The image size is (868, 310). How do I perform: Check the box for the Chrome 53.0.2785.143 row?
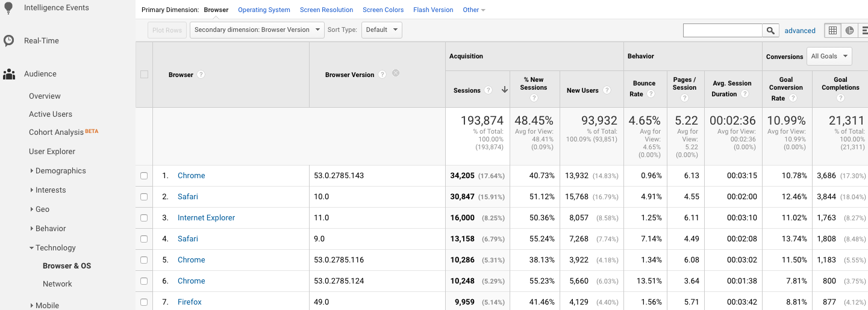point(144,176)
